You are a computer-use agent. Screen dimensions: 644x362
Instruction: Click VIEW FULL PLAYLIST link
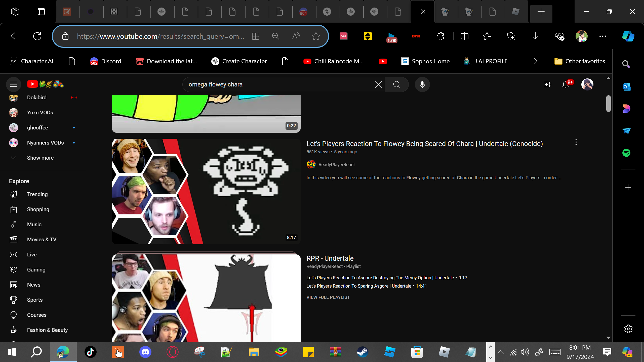(328, 297)
